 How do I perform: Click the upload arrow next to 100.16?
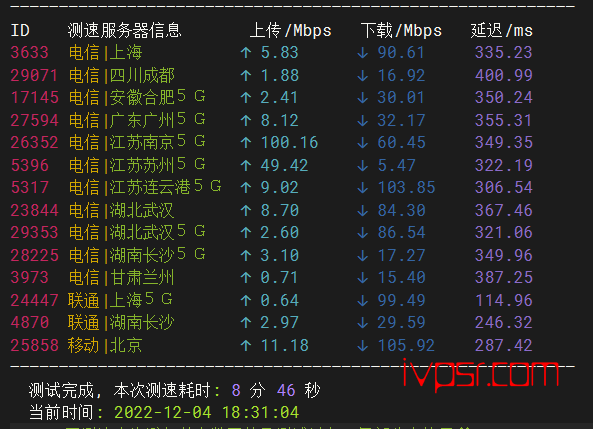coord(246,143)
